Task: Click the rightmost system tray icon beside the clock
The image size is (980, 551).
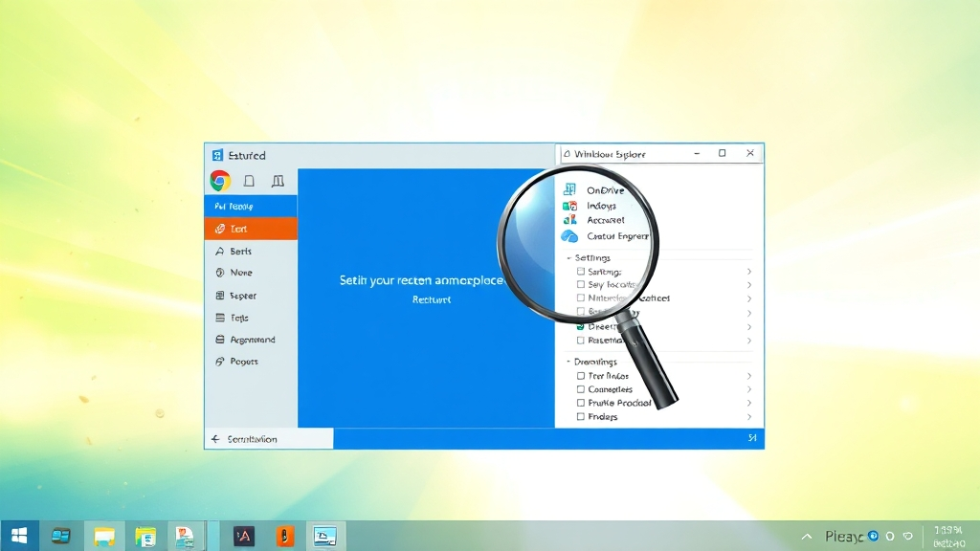Action: tap(908, 536)
